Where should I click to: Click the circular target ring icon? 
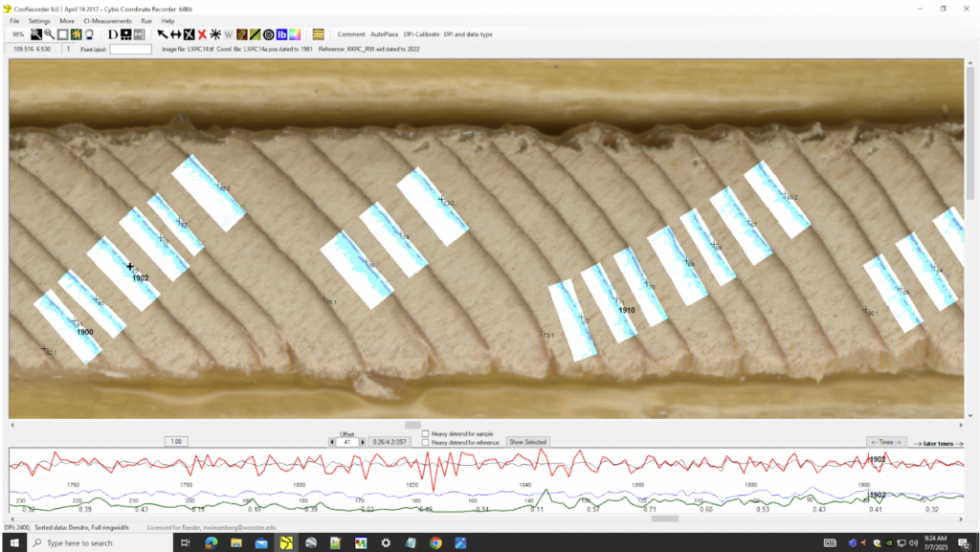[269, 34]
